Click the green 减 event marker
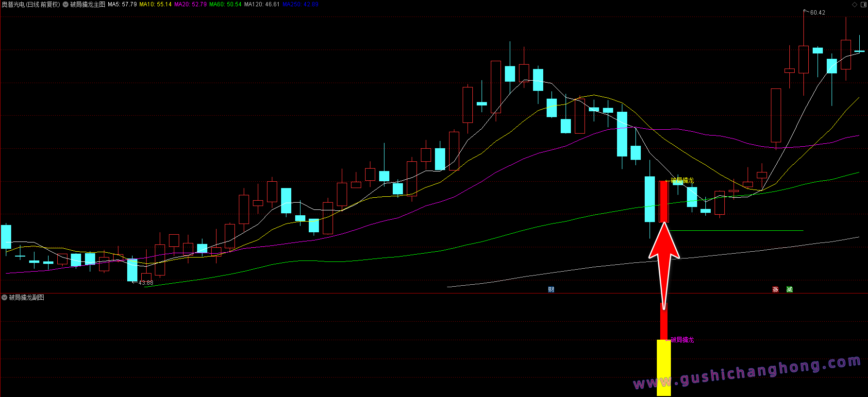Screen dimensions: 868x397 pyautogui.click(x=789, y=290)
